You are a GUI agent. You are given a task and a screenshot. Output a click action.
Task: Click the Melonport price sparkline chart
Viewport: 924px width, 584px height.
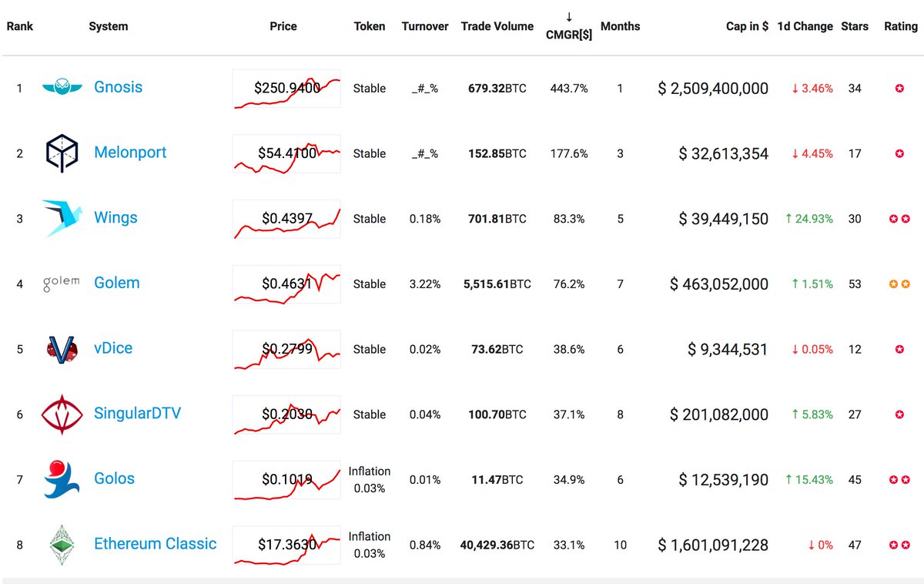(286, 153)
